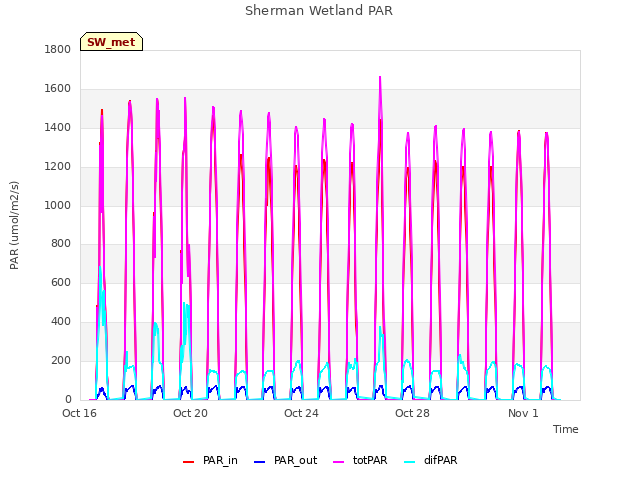
Task: Click the chart title Sherman Wetland PAR
Action: [x=319, y=11]
